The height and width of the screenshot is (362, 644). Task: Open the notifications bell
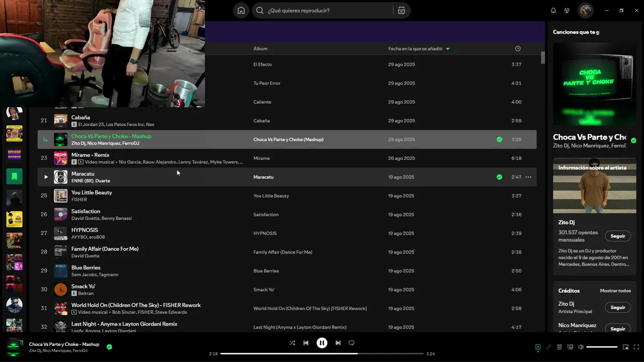[x=553, y=11]
